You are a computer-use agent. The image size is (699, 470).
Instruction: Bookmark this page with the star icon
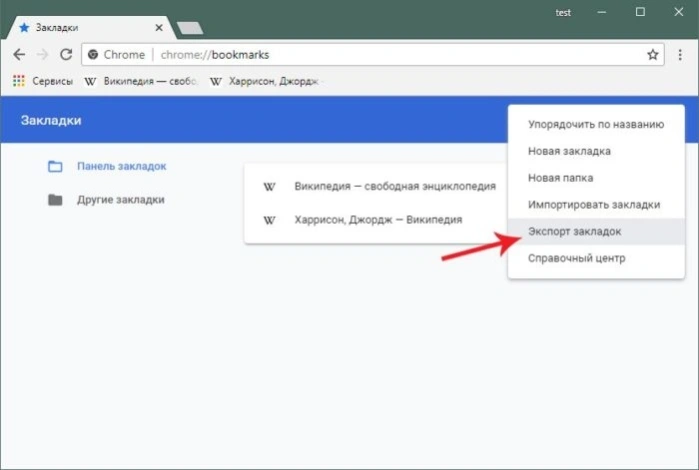(x=653, y=55)
